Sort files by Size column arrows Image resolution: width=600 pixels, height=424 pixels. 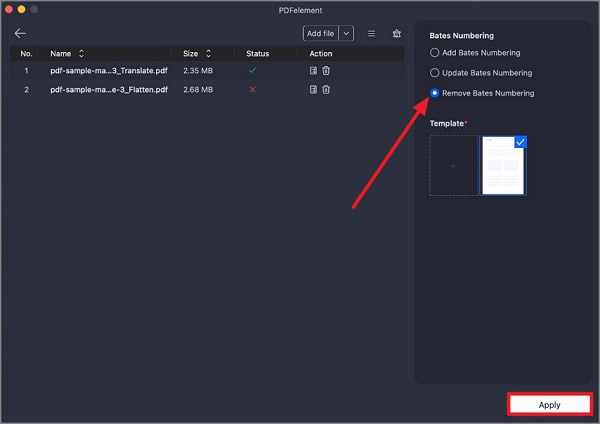click(x=208, y=54)
